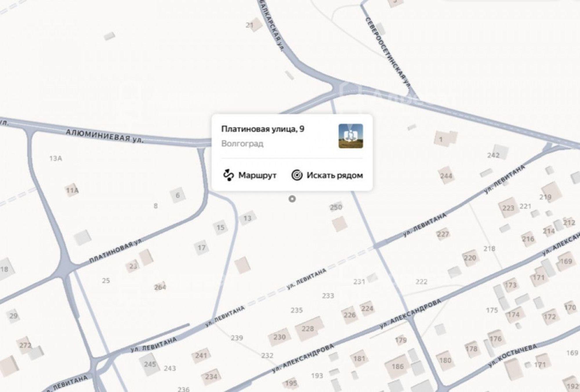Image resolution: width=580 pixels, height=392 pixels.
Task: Select building number 181
Action: pyautogui.click(x=359, y=359)
